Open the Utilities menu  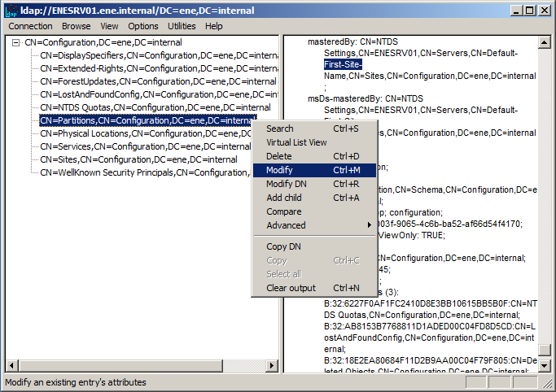point(182,26)
